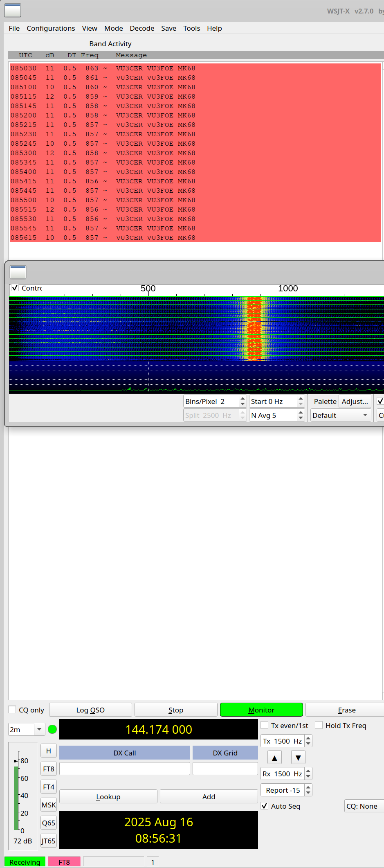The image size is (384, 868).
Task: Adjust Tx 1500 Hz spinner arrows
Action: click(309, 741)
